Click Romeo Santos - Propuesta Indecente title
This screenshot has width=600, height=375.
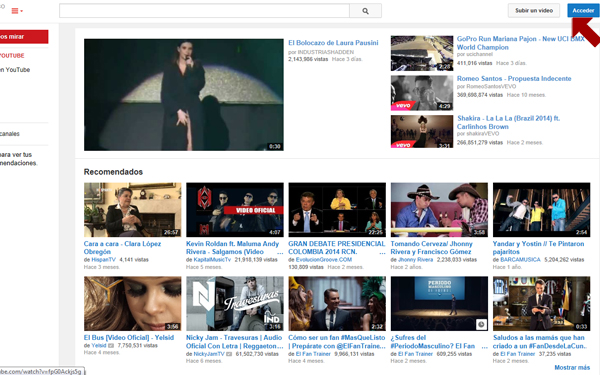(514, 78)
